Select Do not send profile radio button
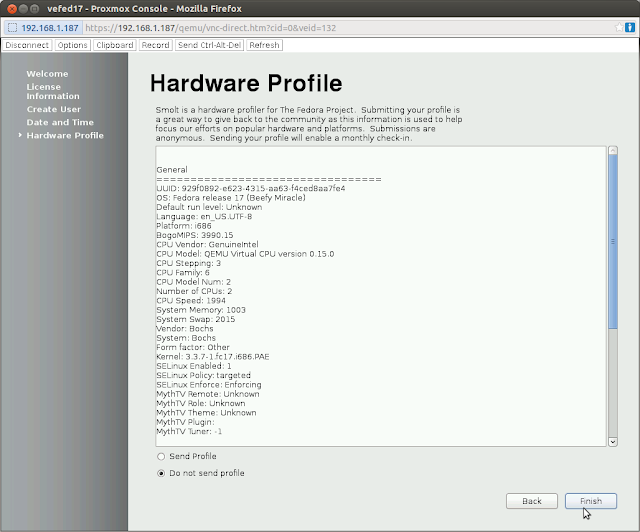Screen dimensions: 640x532 tap(161, 473)
